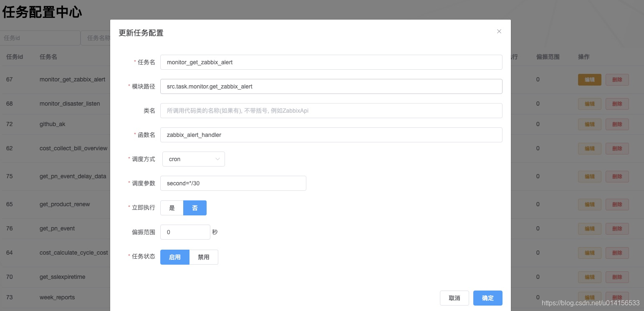Click get_pn_event_delay_data in the table
The width and height of the screenshot is (644, 311).
(x=73, y=176)
